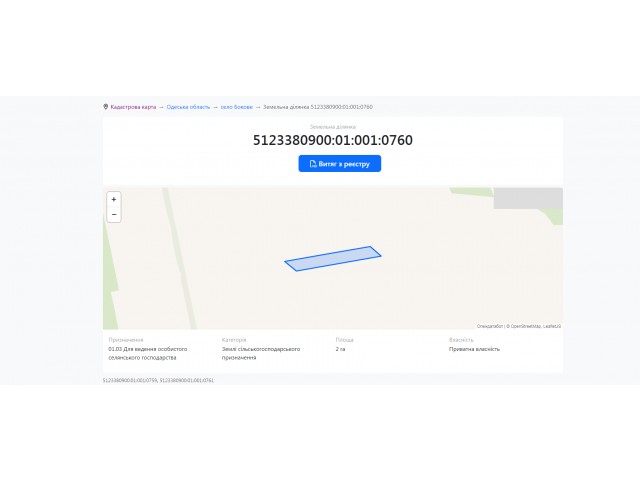Select the blue highlighted land parcel polygon
This screenshot has width=640, height=480.
333,259
